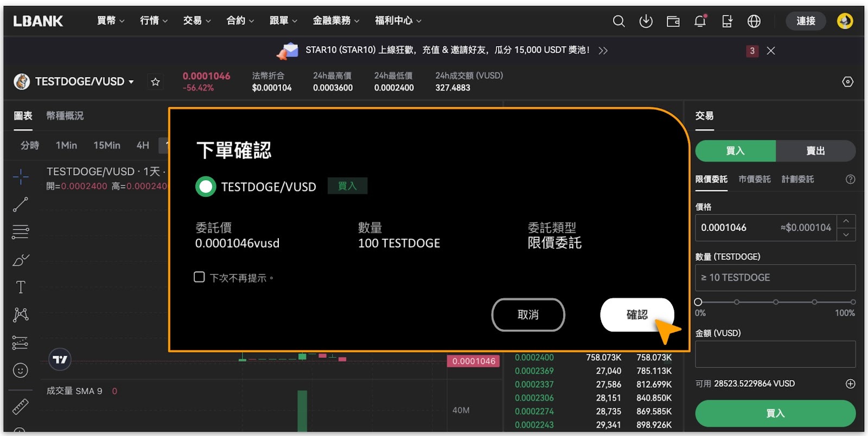This screenshot has height=436, width=868.
Task: Select the 市價委託 order tab
Action: click(x=754, y=179)
